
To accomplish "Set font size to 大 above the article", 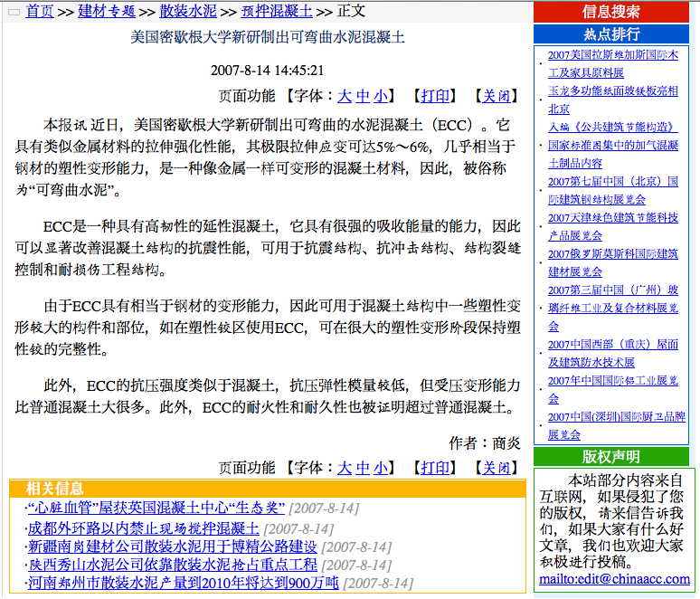I will (x=345, y=96).
